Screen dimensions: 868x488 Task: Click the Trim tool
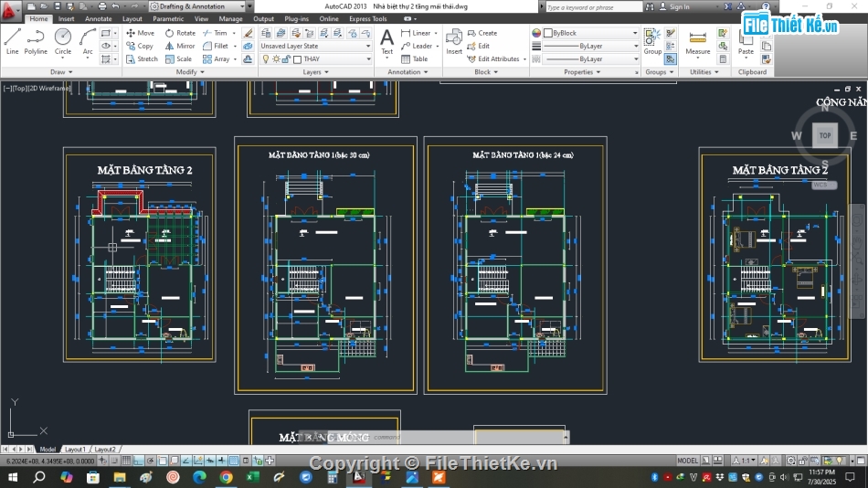(x=216, y=33)
